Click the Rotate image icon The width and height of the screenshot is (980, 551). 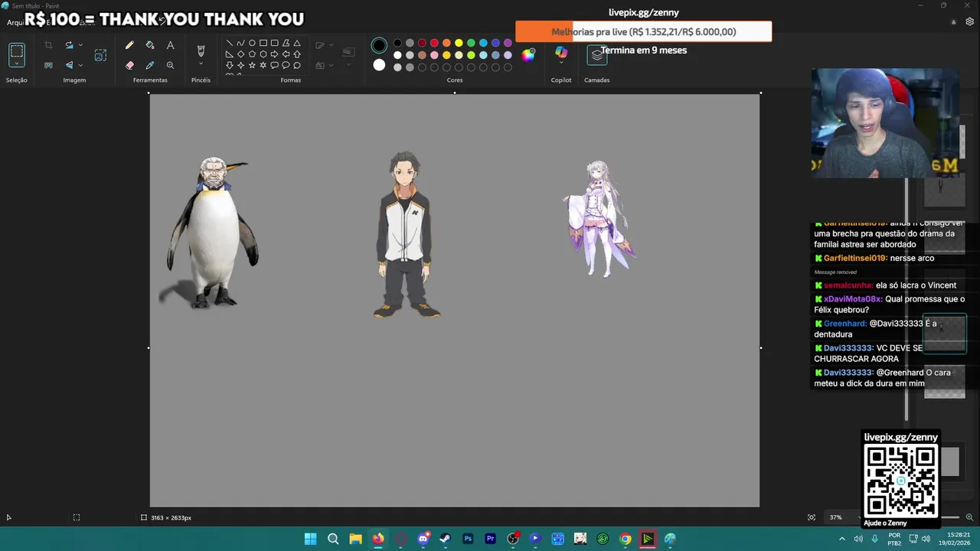tap(69, 45)
